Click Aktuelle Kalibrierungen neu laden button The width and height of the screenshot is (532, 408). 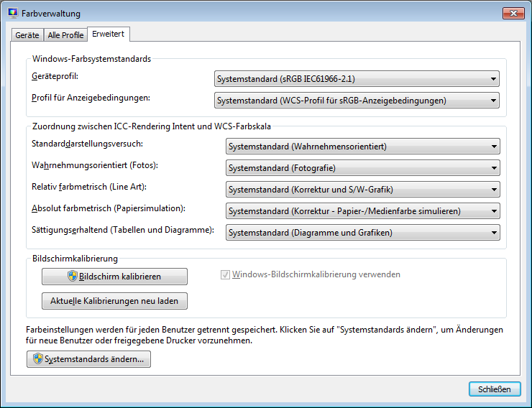coord(114,301)
